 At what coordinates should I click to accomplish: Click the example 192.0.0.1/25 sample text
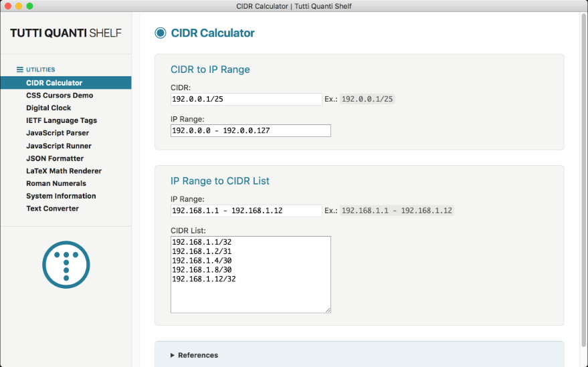[x=367, y=99]
